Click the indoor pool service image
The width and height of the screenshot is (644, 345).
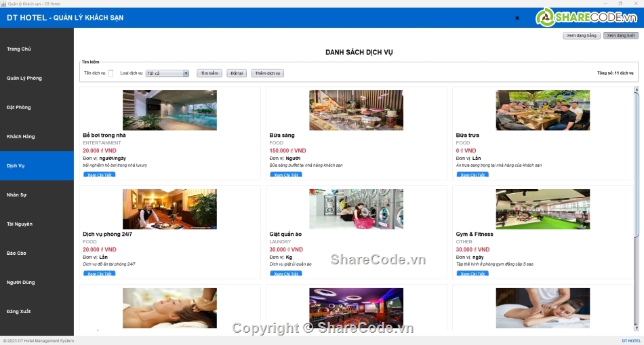[x=169, y=110]
